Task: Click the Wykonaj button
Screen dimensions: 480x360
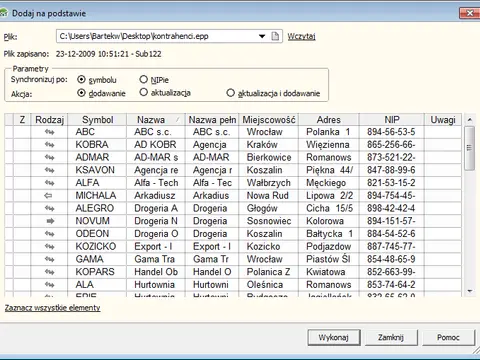Action: pyautogui.click(x=334, y=337)
